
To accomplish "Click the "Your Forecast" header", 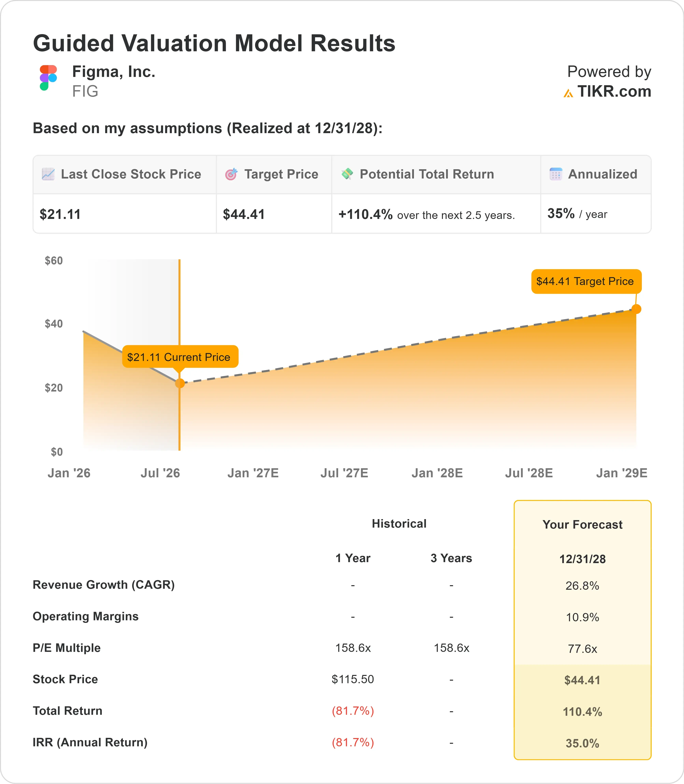I will point(582,524).
